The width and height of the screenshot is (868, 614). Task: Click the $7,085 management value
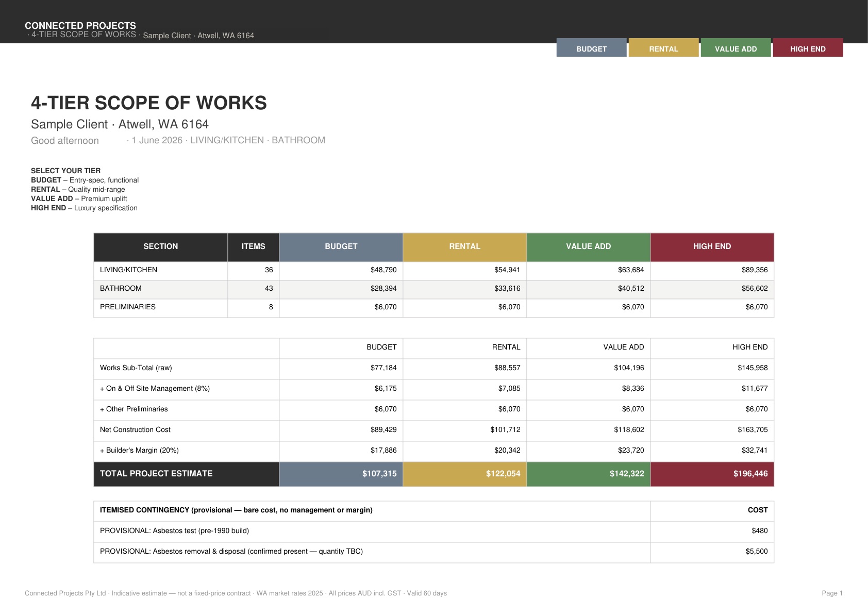509,388
